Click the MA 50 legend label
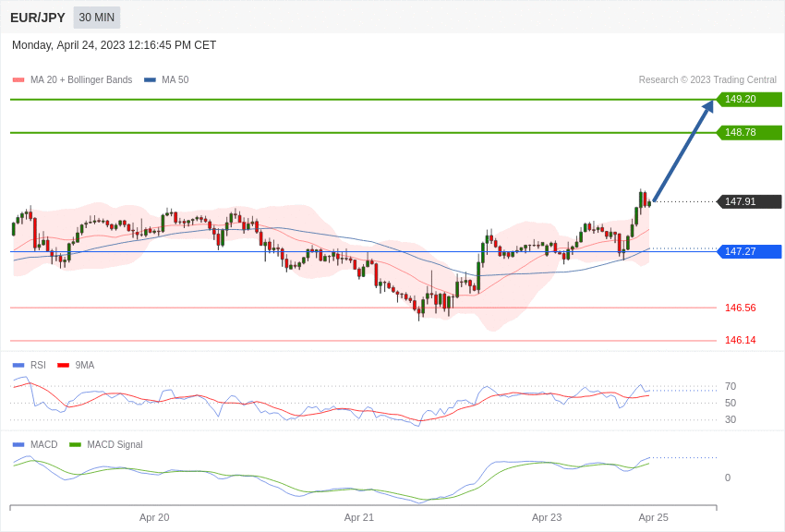This screenshot has width=785, height=532. click(x=175, y=79)
